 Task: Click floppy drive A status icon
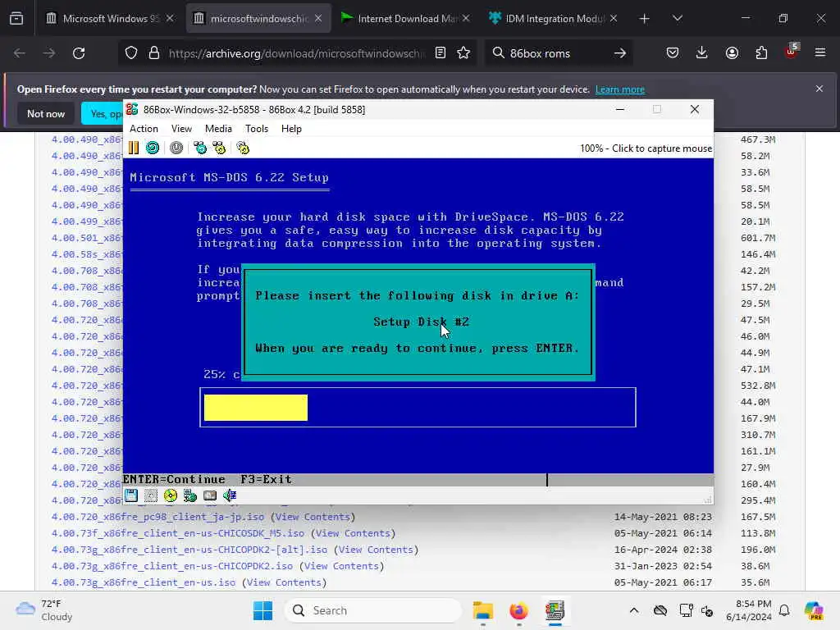131,495
